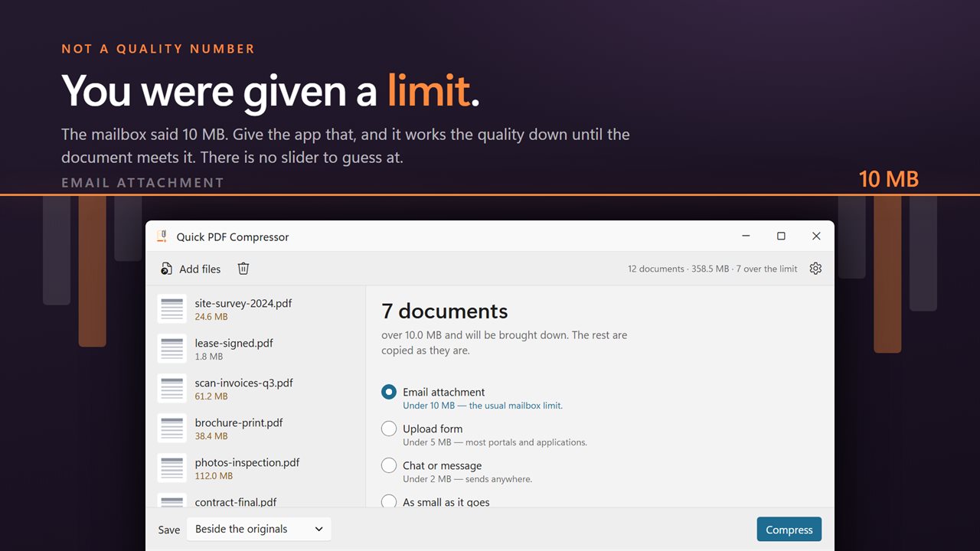Screen dimensions: 980x551
Task: Select the brochure-print.pdf file icon
Action: click(172, 429)
